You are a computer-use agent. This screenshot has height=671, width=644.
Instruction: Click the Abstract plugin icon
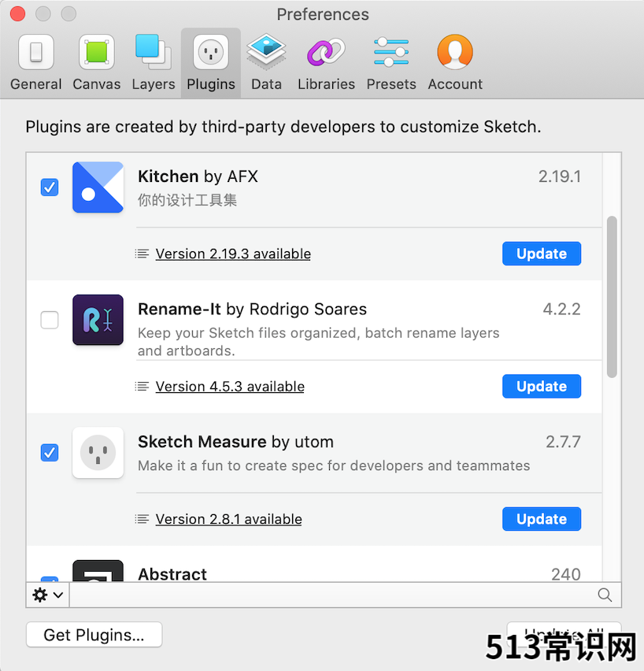point(98,570)
